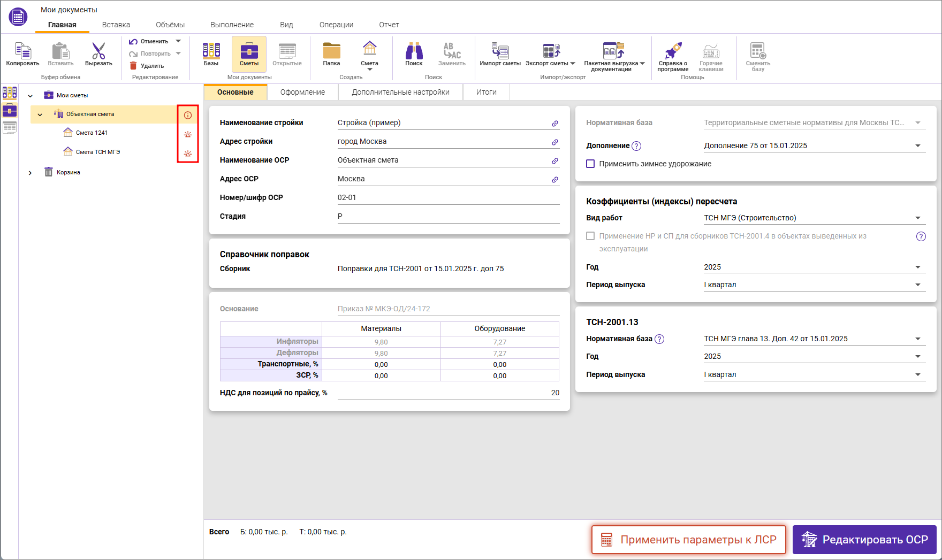Click link icon next to Адрес стройки

pos(555,142)
